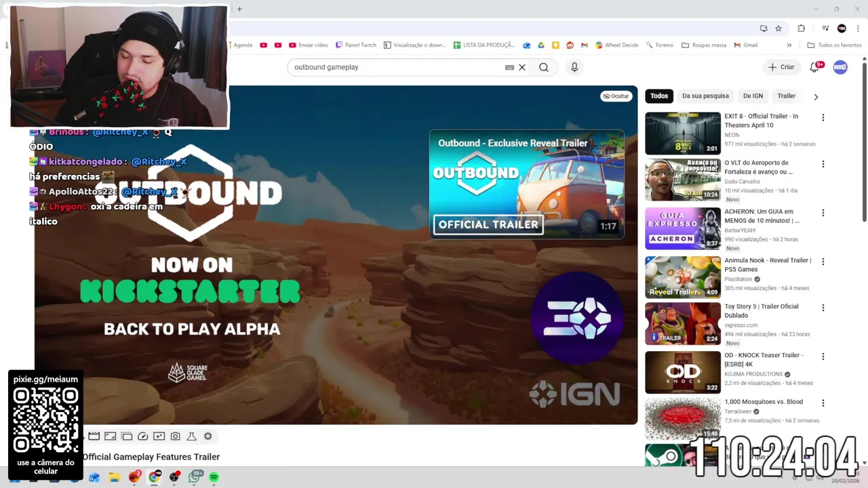Screen dimensions: 868x488
Task: Bookmark this page with the star icon
Action: (x=778, y=28)
